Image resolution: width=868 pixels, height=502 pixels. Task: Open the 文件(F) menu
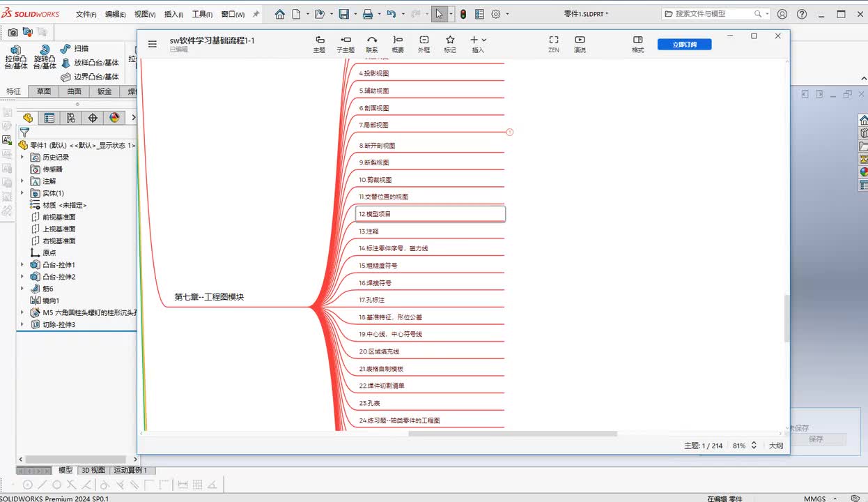click(x=86, y=14)
